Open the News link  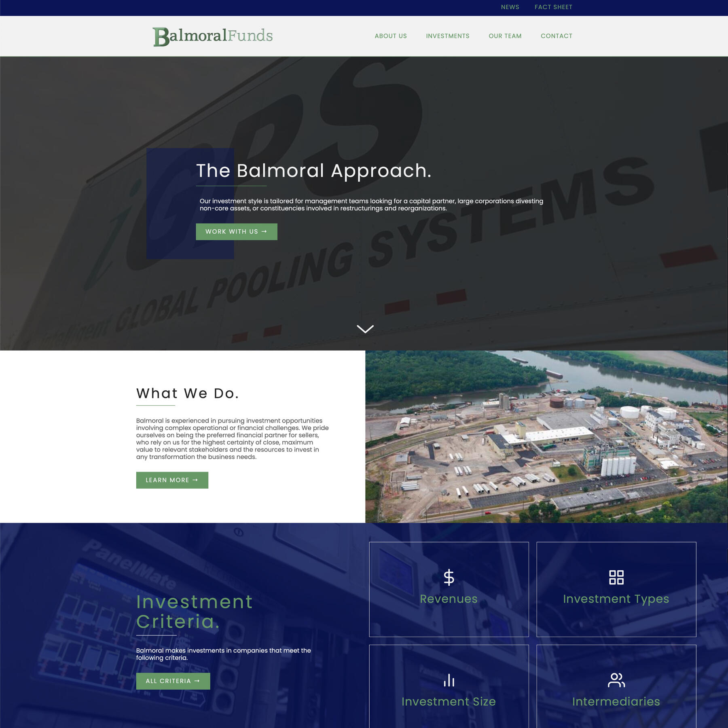(x=510, y=7)
